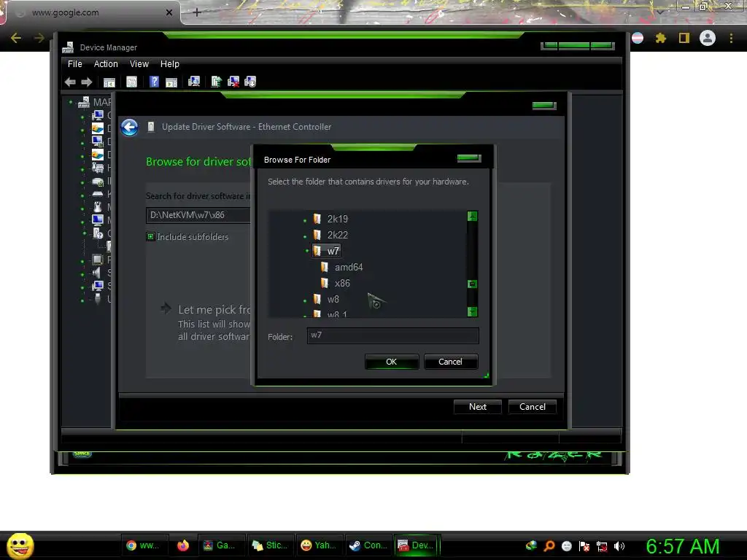
Task: Click Scan for hardware changes toolbar icon
Action: 194,82
